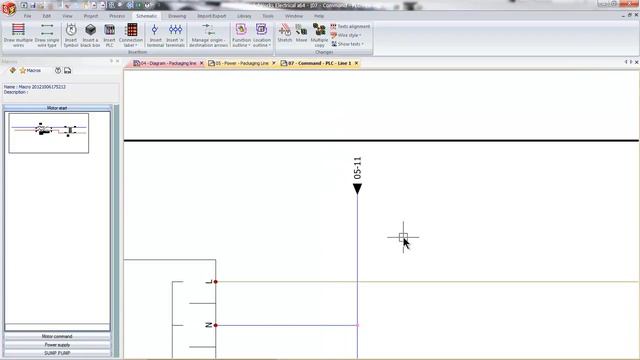
Task: Expand the Motor command macro group
Action: click(x=57, y=336)
